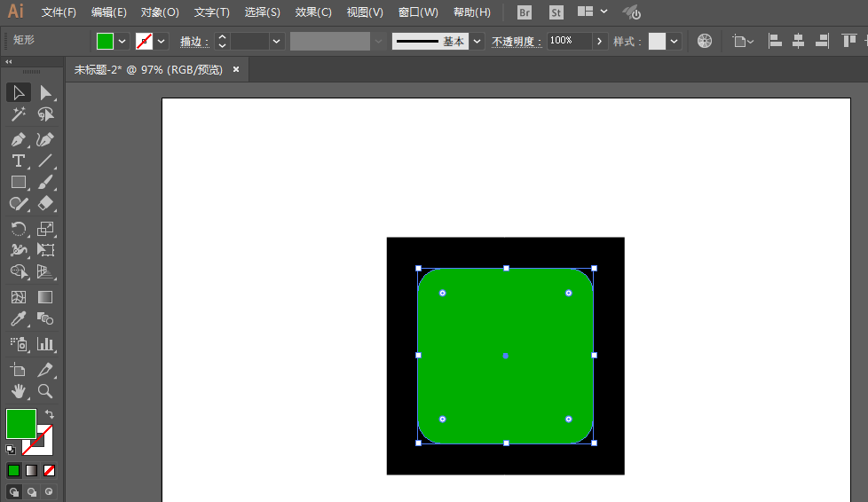
Task: Choose the Blend tool
Action: 45,318
